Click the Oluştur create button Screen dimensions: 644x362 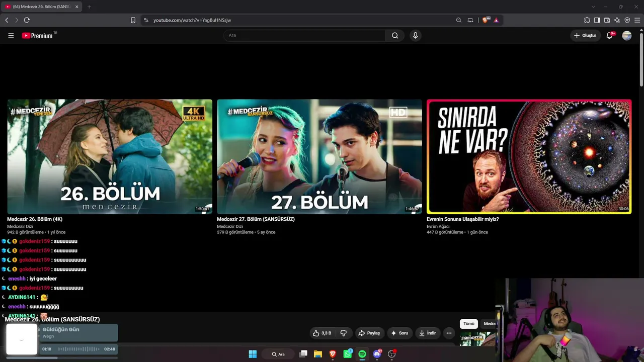coord(585,35)
